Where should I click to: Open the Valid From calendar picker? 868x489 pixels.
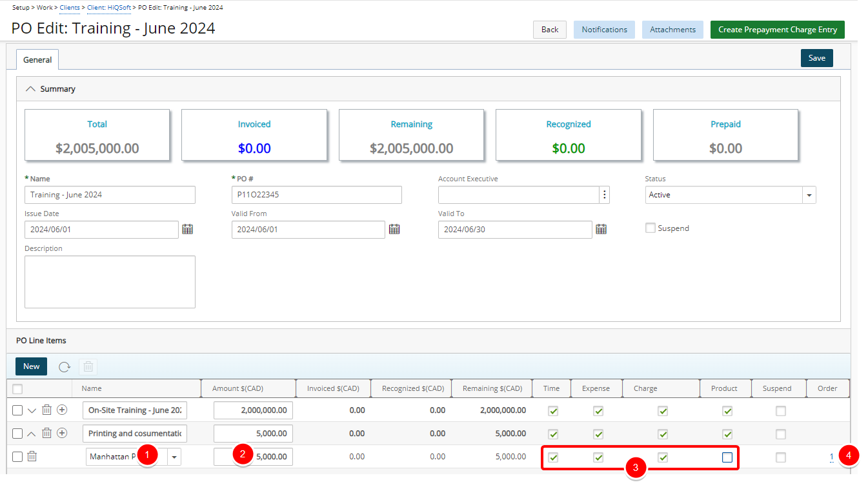pyautogui.click(x=394, y=229)
